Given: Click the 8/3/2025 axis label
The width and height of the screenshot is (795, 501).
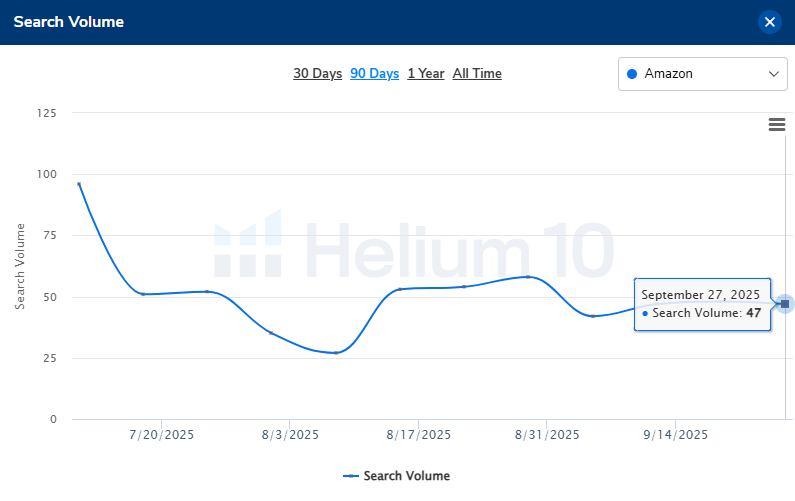Looking at the screenshot, I should click(x=290, y=435).
